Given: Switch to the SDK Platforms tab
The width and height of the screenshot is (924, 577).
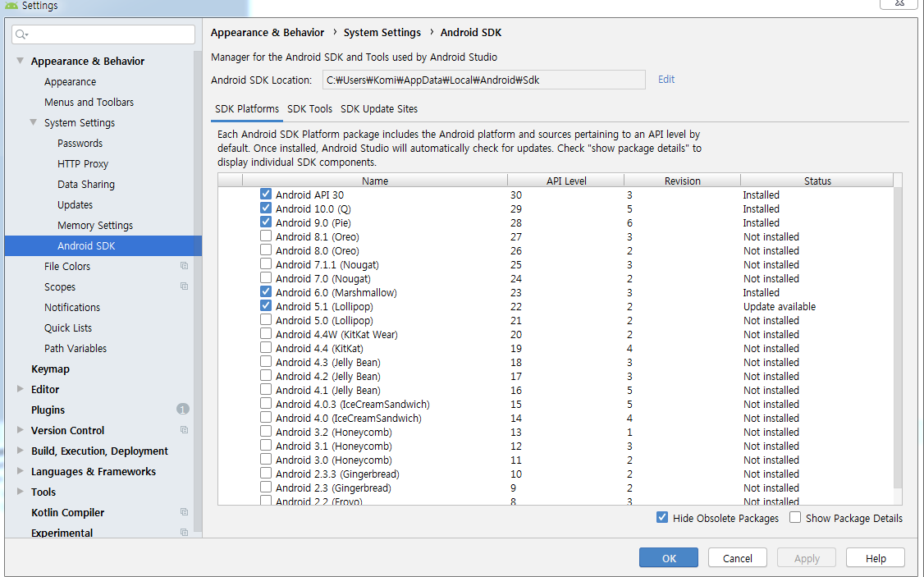Looking at the screenshot, I should (247, 109).
